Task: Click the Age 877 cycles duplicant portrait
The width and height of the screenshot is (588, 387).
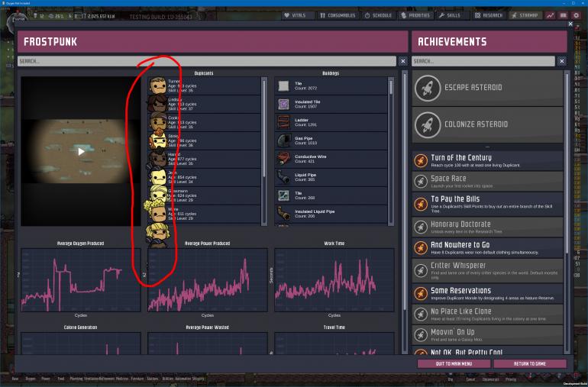Action: pos(157,159)
